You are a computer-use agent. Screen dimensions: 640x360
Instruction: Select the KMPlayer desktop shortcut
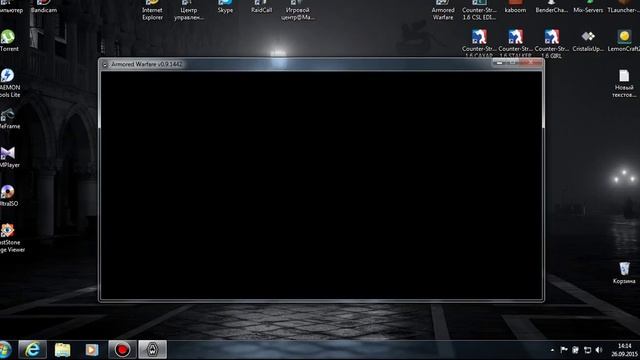coord(9,157)
